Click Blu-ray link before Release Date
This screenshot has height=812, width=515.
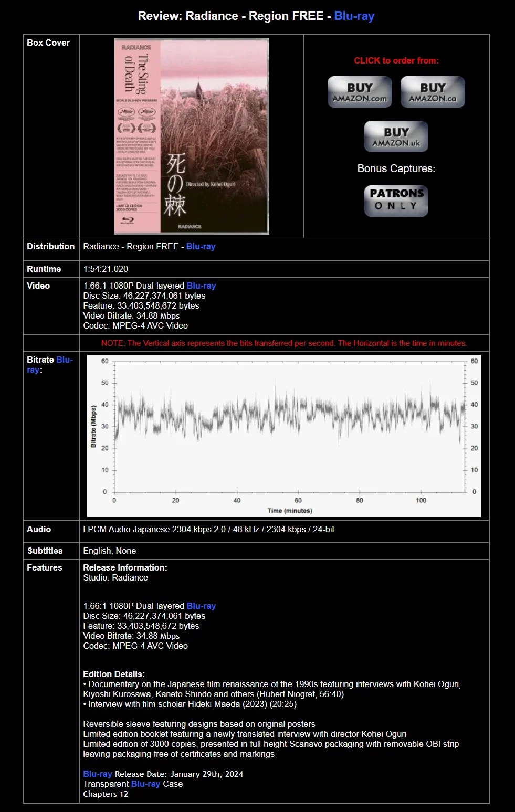click(98, 774)
